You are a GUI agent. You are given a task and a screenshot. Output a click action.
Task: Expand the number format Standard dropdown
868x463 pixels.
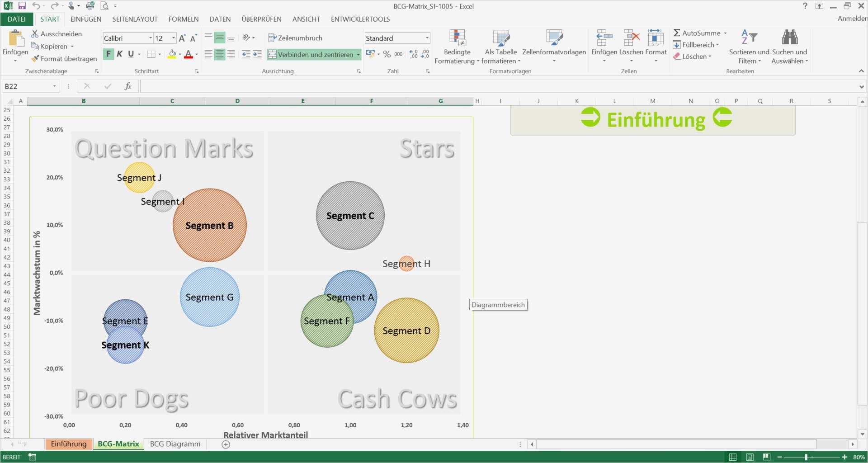point(427,38)
